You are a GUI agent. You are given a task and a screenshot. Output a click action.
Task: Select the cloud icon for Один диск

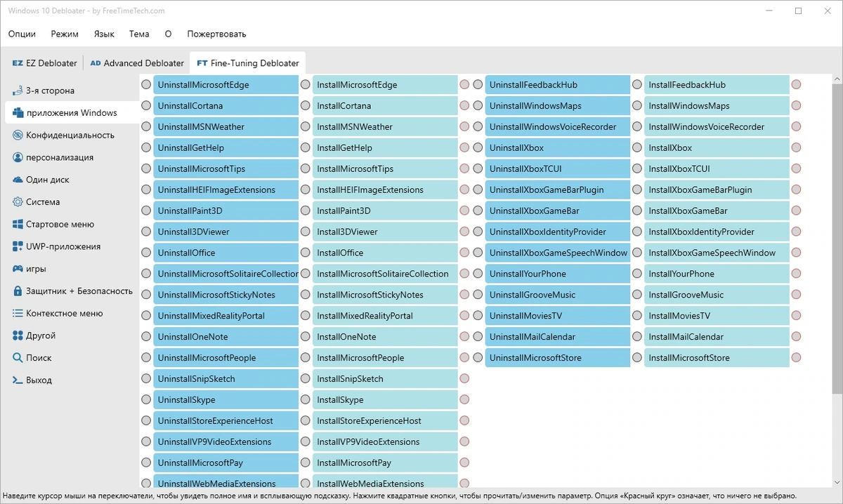point(18,180)
